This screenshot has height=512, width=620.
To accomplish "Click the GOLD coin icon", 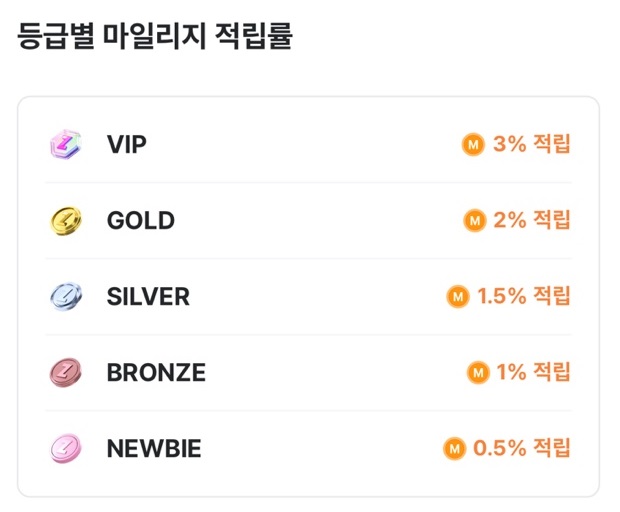I will (66, 221).
